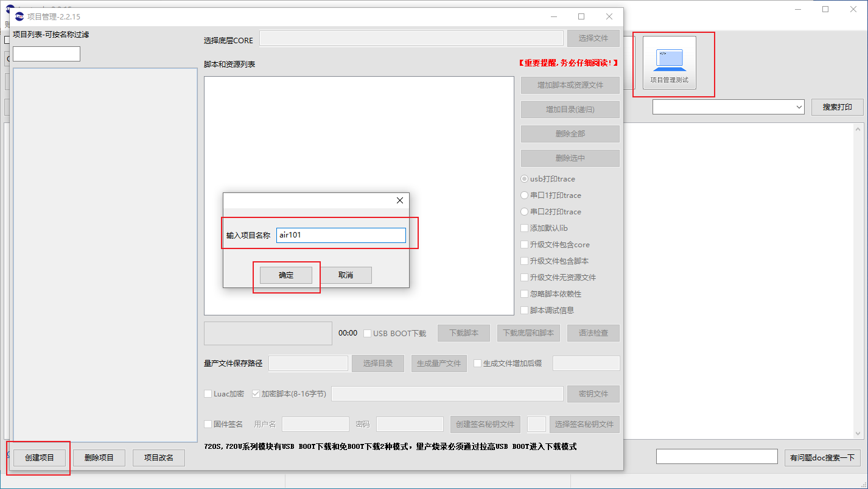Enable 忽略脚本依赖性 checkbox
The image size is (868, 489).
525,294
